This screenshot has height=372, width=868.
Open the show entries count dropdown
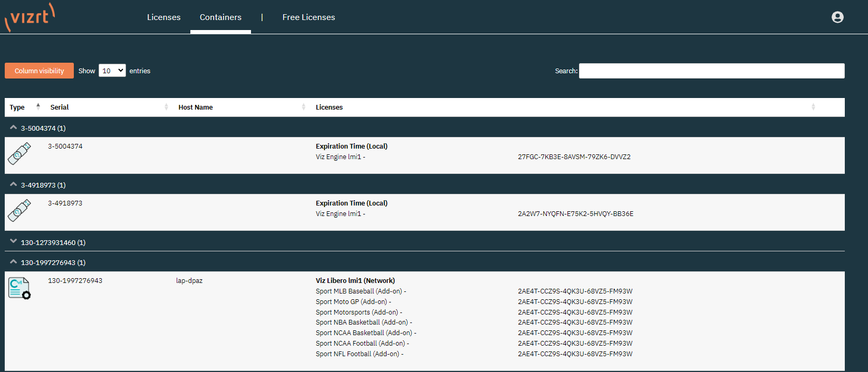[x=112, y=71]
